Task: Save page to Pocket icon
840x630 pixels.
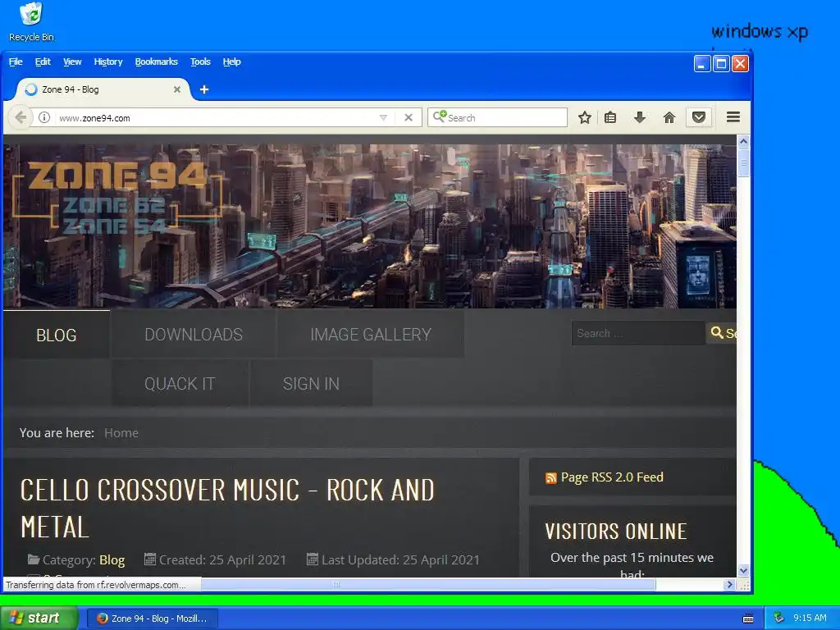Action: point(699,117)
